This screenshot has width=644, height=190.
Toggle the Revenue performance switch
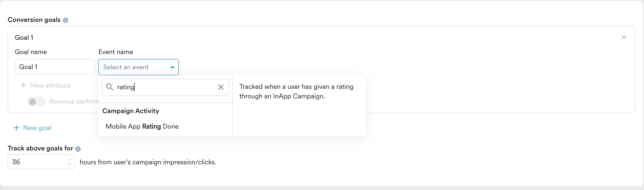(x=36, y=101)
